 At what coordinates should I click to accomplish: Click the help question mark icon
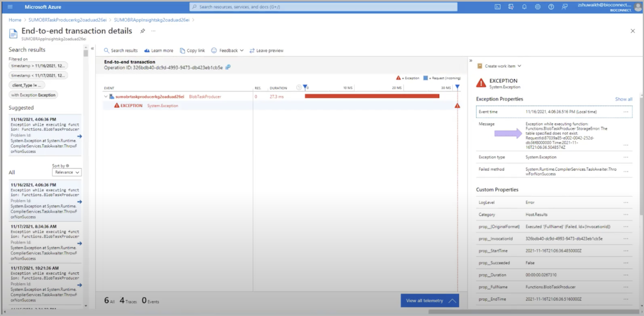tap(551, 7)
